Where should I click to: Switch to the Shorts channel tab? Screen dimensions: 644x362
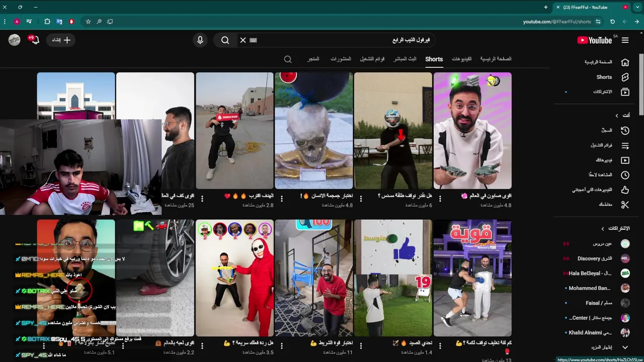[434, 59]
